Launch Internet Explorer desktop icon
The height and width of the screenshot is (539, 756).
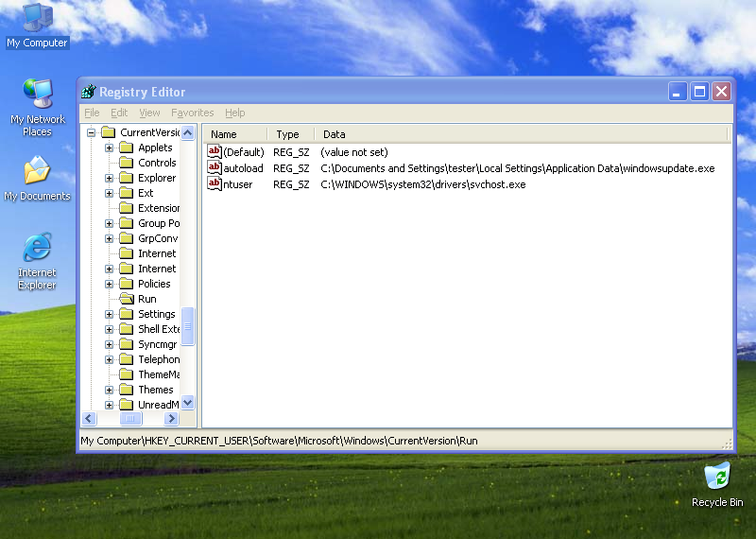[37, 261]
